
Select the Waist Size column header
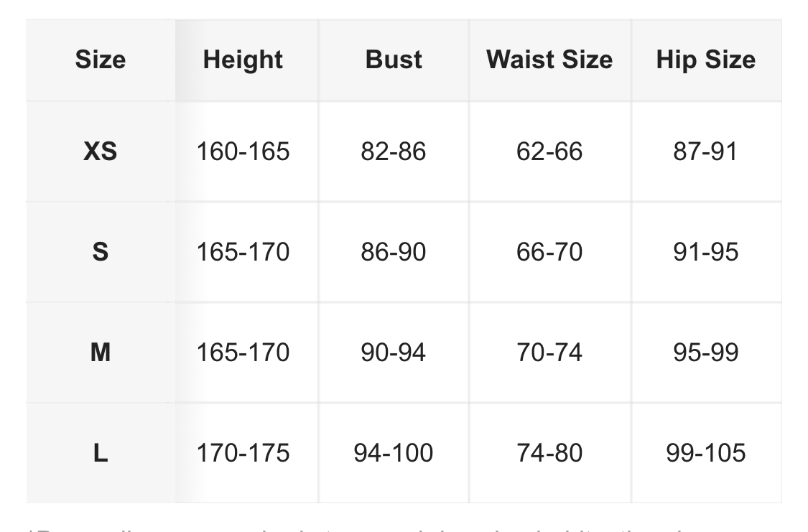pos(549,60)
